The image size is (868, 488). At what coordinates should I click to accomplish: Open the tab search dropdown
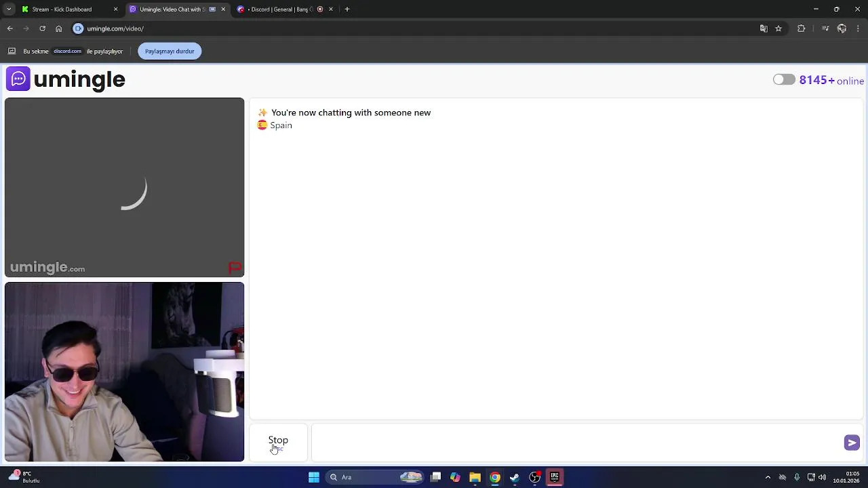point(9,9)
